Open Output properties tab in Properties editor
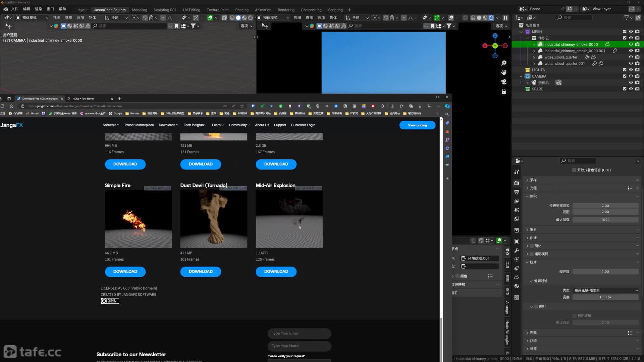Viewport: 644px width, 362px height. click(517, 192)
